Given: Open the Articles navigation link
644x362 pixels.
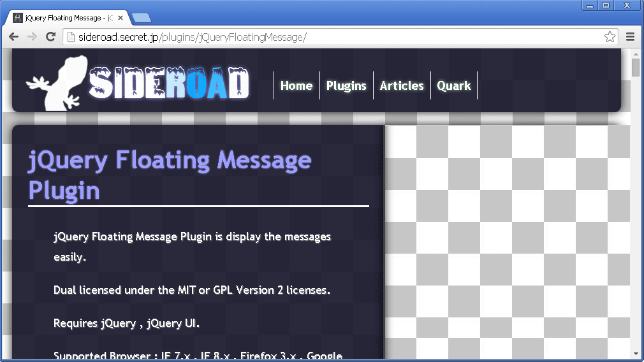Looking at the screenshot, I should coord(402,85).
